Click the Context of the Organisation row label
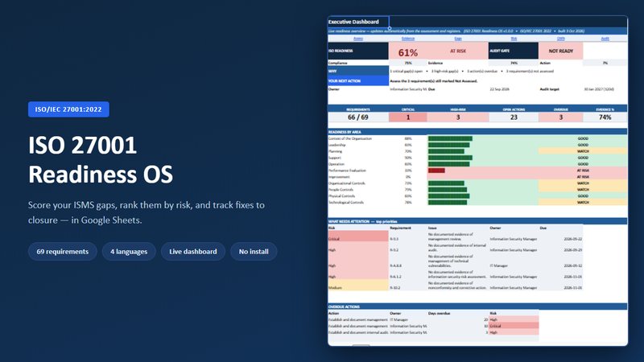Viewport: 644px width, 362px height. pyautogui.click(x=350, y=138)
